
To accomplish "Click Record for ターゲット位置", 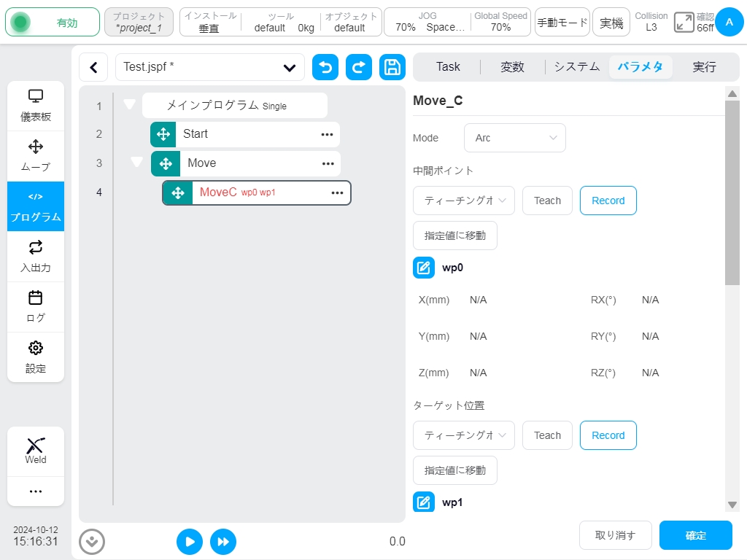I will [x=608, y=435].
